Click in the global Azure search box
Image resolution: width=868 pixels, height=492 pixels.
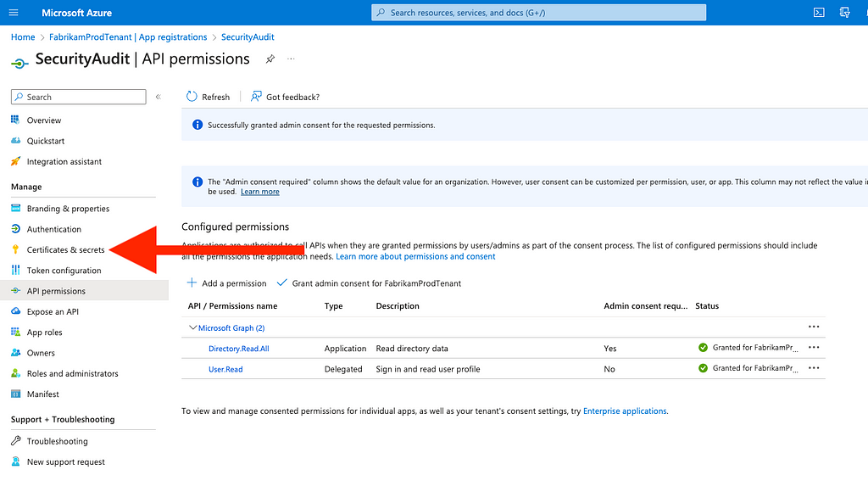[x=538, y=13]
